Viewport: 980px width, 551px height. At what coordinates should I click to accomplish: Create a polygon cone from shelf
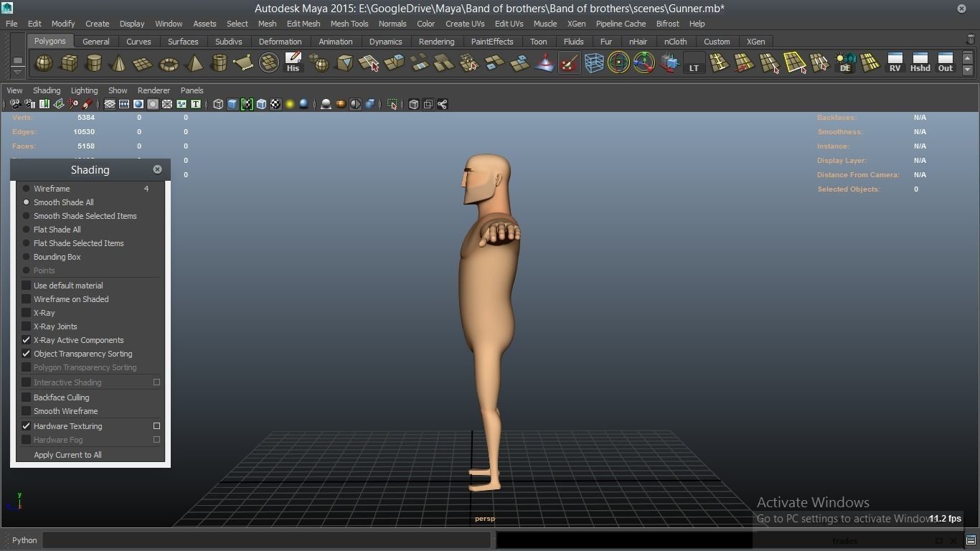[119, 63]
